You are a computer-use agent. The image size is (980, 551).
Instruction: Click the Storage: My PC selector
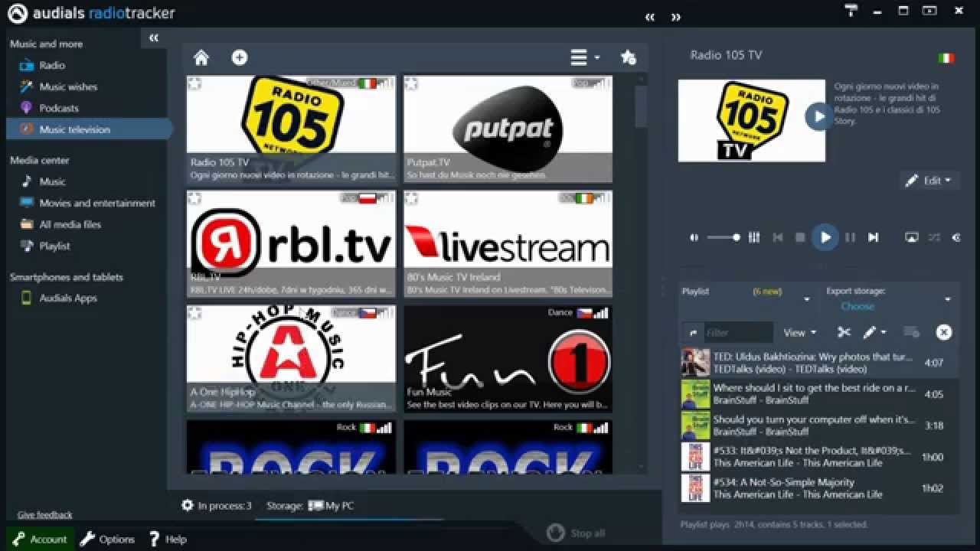(310, 505)
